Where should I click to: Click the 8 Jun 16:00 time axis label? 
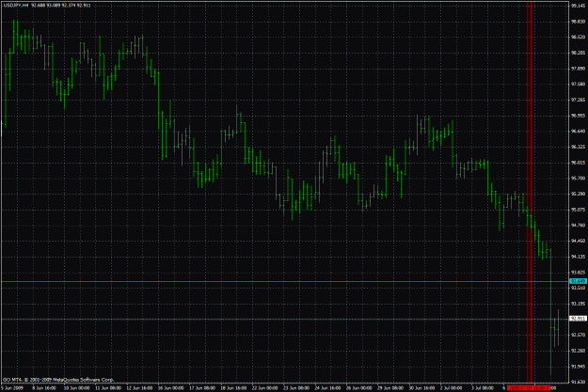click(44, 388)
